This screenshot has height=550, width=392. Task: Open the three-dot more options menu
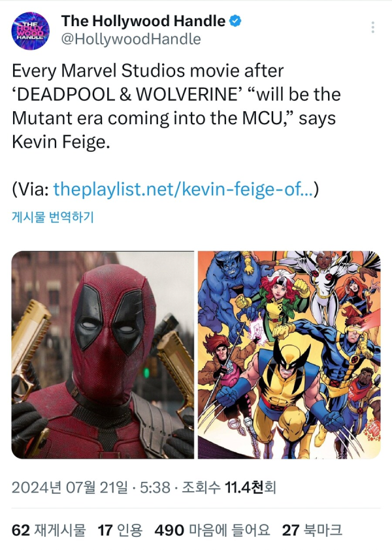click(373, 27)
